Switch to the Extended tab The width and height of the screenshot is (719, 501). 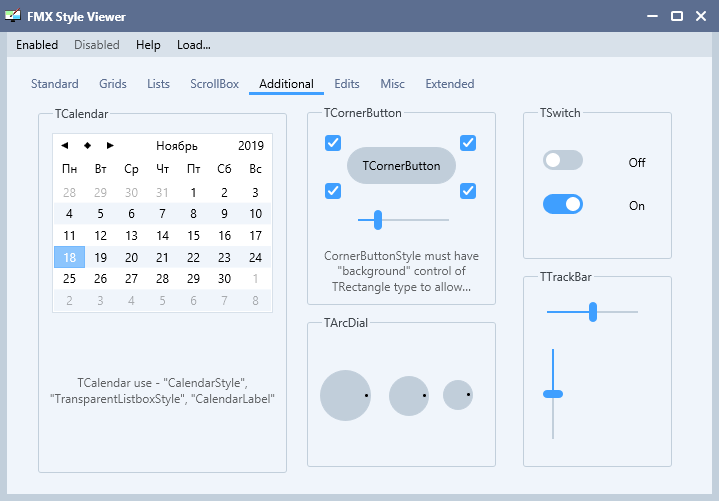pyautogui.click(x=450, y=84)
